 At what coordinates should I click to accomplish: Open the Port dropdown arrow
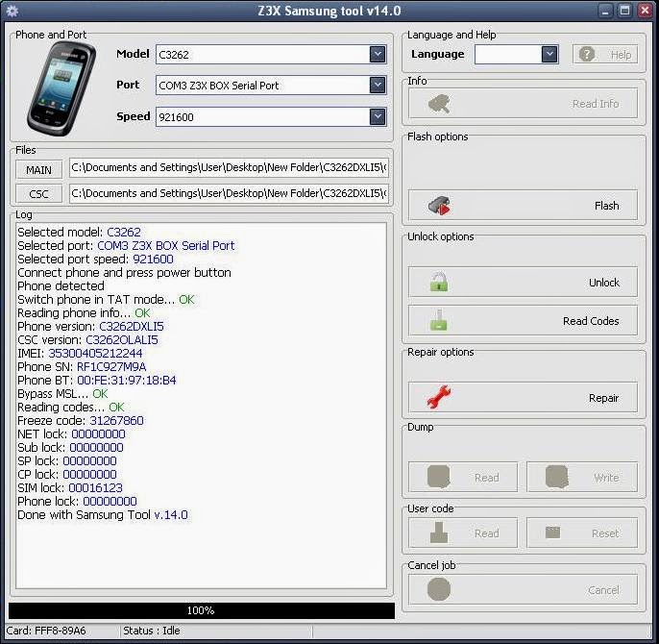378,85
